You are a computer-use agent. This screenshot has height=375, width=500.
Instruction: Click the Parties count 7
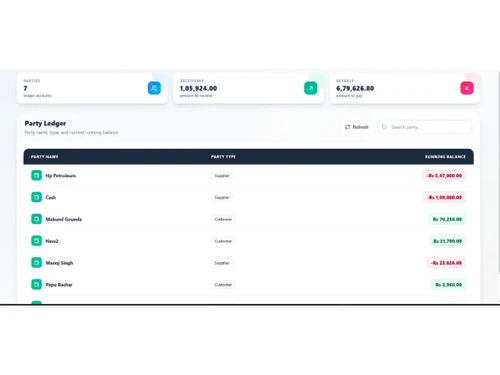pos(25,88)
